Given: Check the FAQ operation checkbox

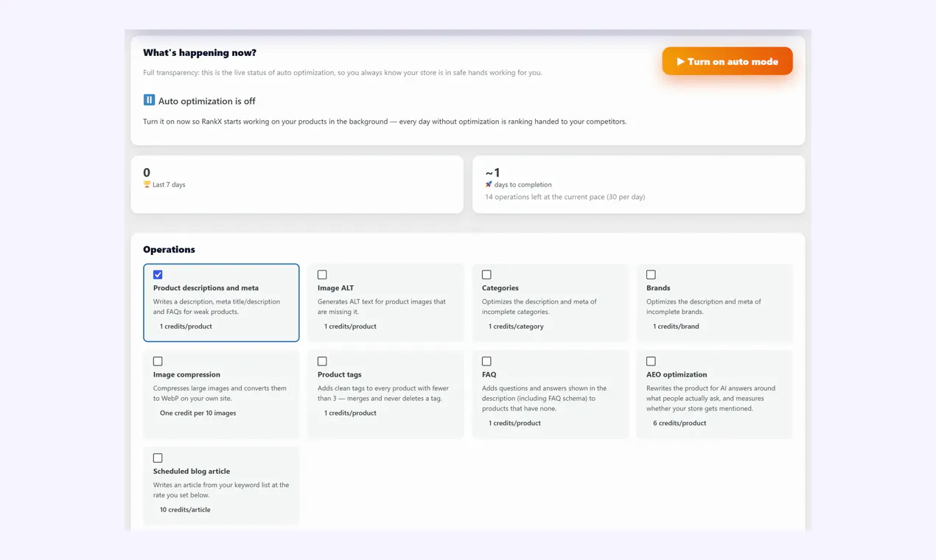Looking at the screenshot, I should (x=486, y=361).
